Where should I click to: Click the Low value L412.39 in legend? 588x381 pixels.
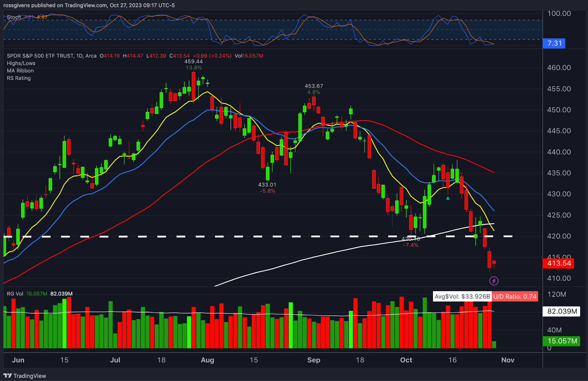pos(156,56)
